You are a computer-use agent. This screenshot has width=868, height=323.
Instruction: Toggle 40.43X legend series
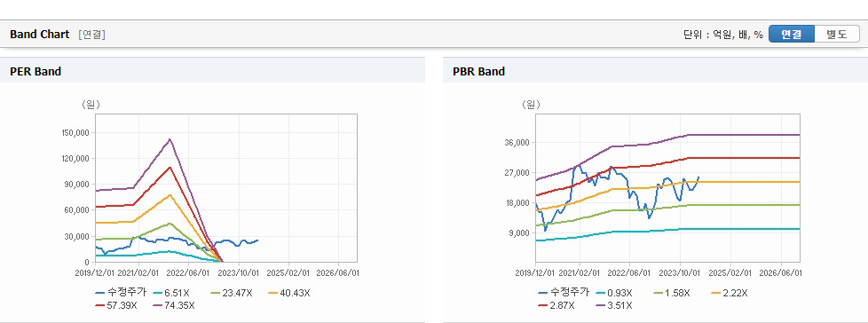(289, 293)
